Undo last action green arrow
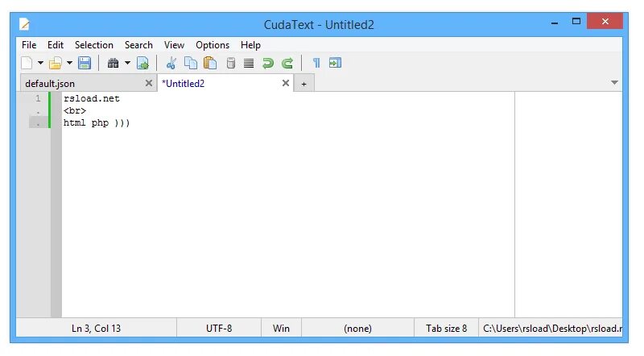Image resolution: width=644 pixels, height=356 pixels. point(268,64)
